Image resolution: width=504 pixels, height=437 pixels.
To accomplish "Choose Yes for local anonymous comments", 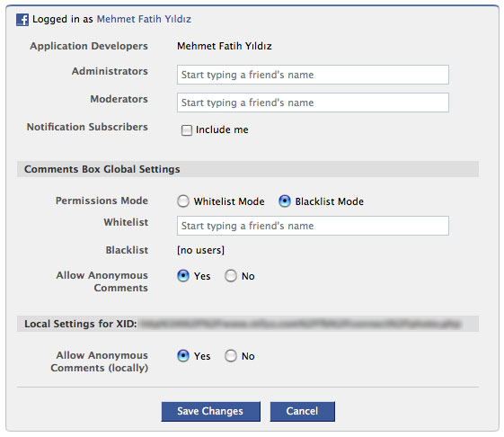I will tap(183, 356).
